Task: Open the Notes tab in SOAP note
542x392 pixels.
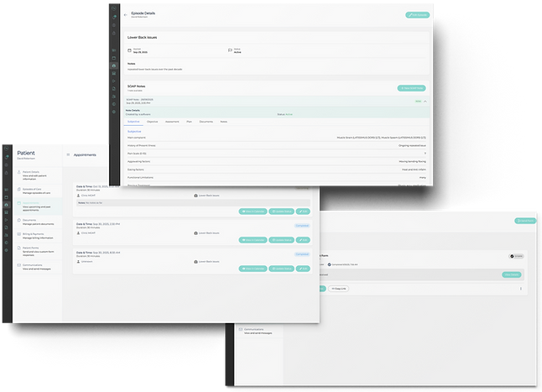Action: [224, 122]
